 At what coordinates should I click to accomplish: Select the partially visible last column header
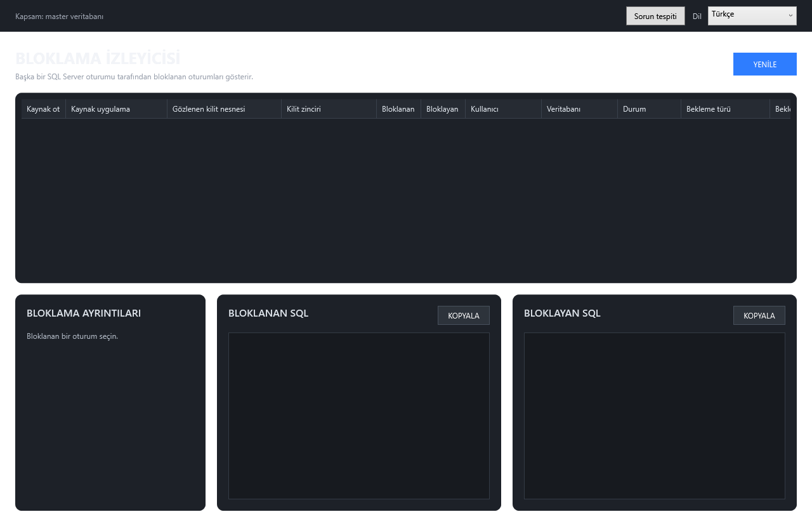(x=780, y=109)
